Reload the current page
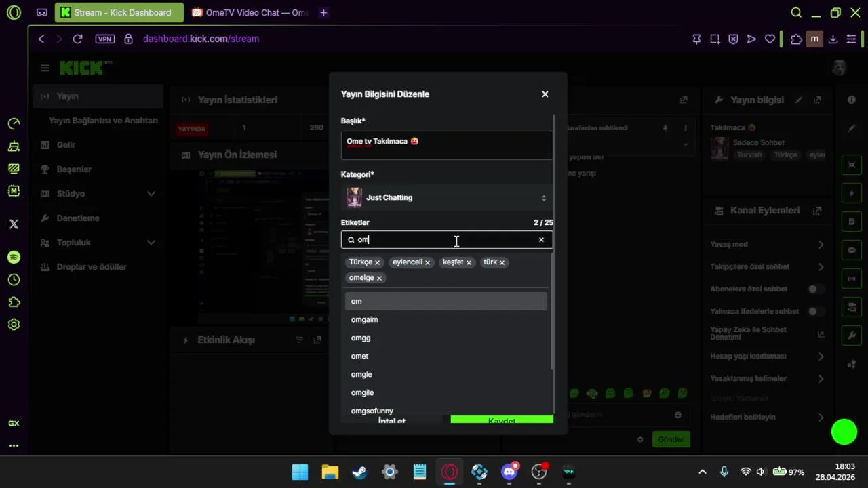Screen dimensions: 868x488 (x=77, y=39)
